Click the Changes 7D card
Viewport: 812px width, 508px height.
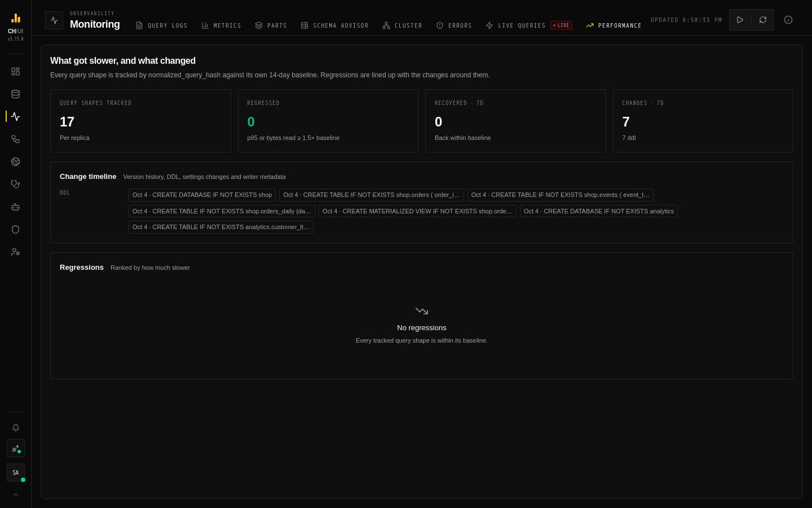[703, 121]
